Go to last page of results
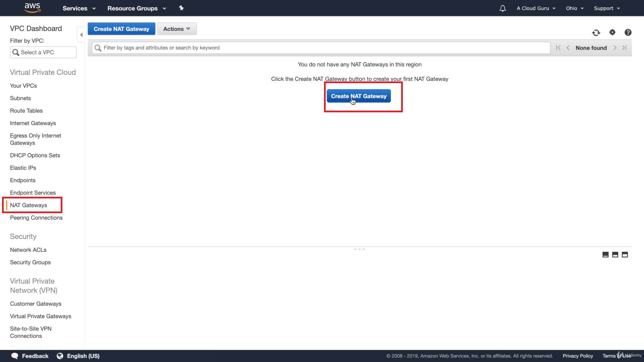 pos(624,48)
